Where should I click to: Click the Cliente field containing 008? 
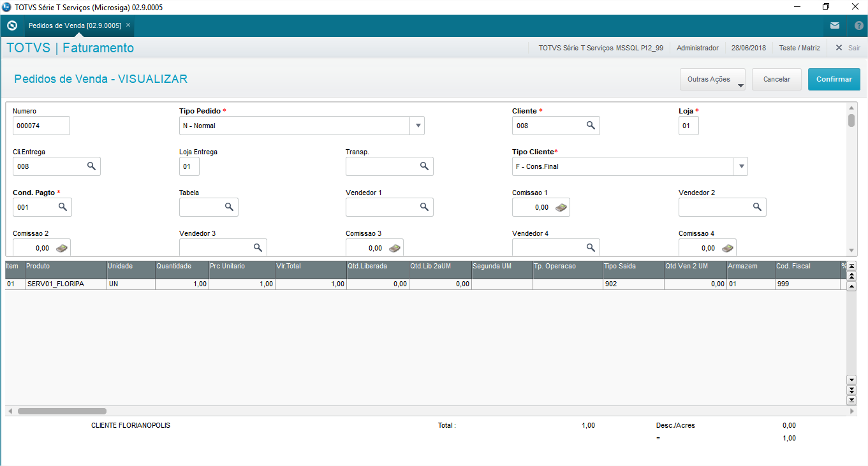[556, 126]
